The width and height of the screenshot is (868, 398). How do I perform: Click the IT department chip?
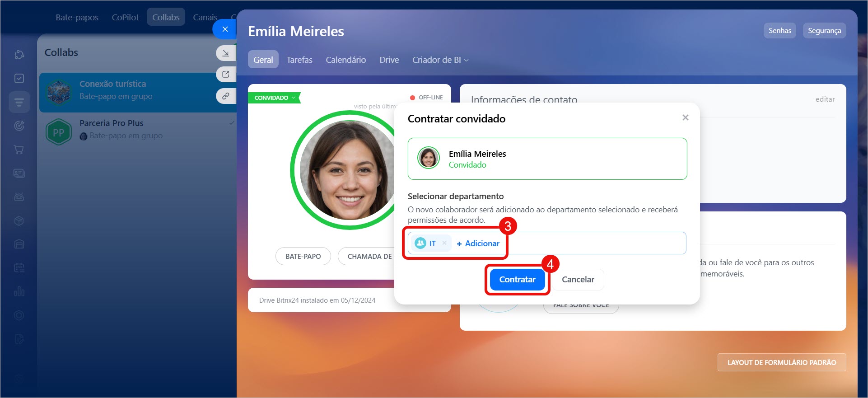tap(431, 243)
